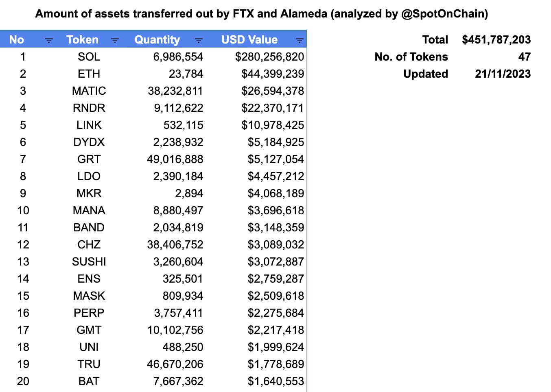Click the USD Value header label

click(249, 40)
